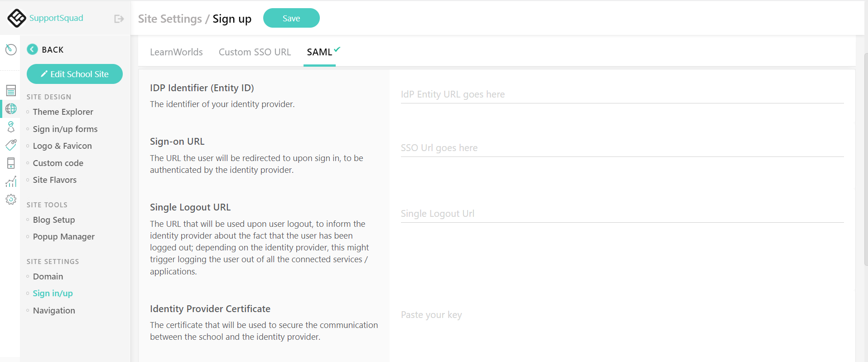Switch to the Custom SSO URL tab
The image size is (868, 362).
click(x=254, y=52)
